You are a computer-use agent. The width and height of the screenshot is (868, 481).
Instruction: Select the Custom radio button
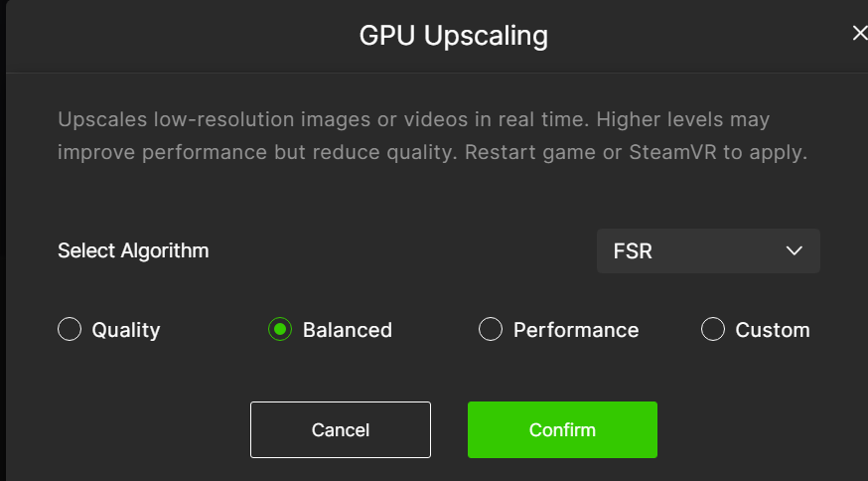click(713, 330)
